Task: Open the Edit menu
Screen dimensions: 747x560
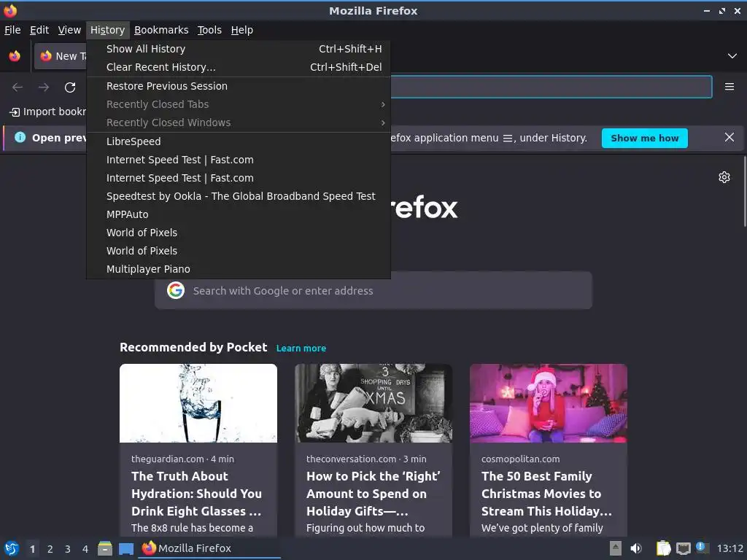Action: pos(39,30)
